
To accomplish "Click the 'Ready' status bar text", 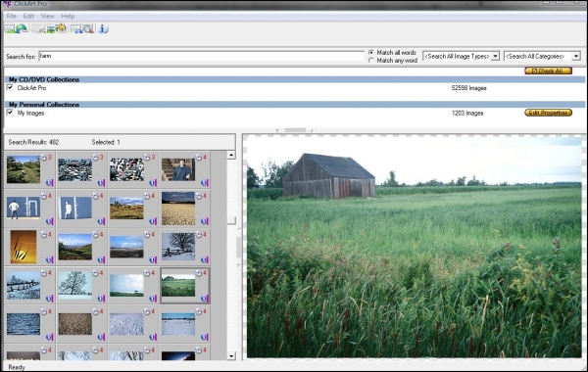I will (x=17, y=367).
